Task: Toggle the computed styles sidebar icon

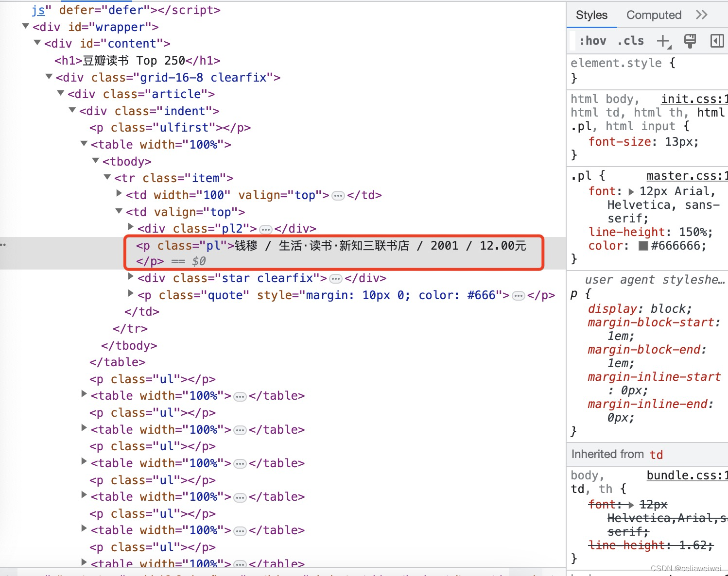Action: (717, 41)
